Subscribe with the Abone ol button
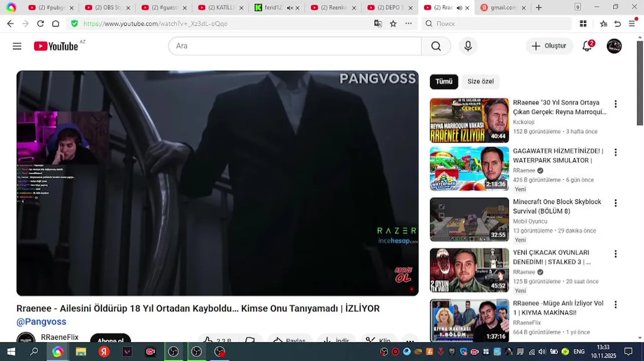644x361 pixels. 110,339
